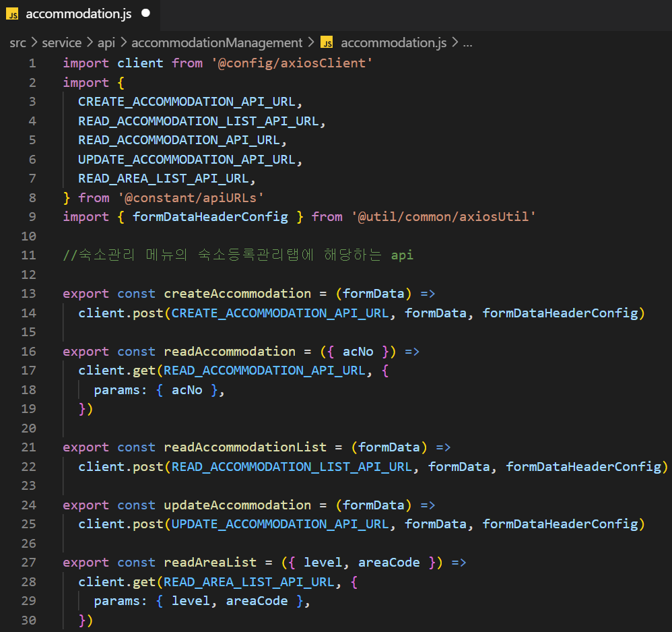Open the accommodationManagement breadcrumb segment

point(217,43)
